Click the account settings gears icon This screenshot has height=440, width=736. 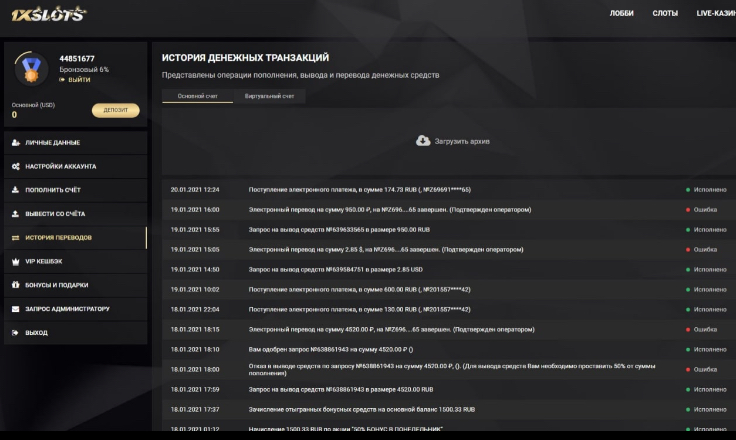15,166
